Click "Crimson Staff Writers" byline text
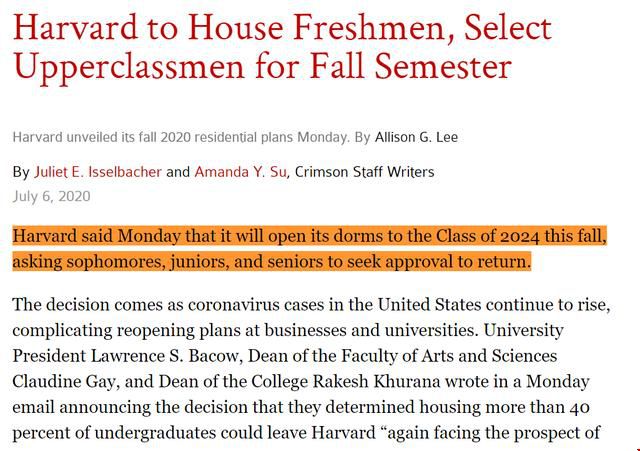Viewport: 640px width, 451px height. (x=364, y=172)
